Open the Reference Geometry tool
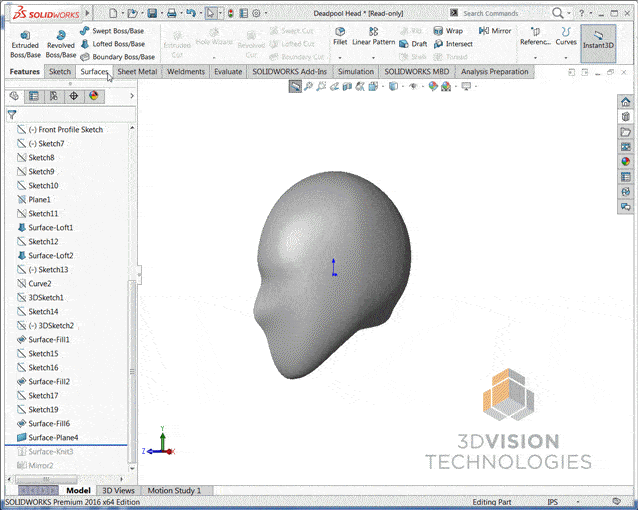638x510 pixels. pyautogui.click(x=535, y=37)
